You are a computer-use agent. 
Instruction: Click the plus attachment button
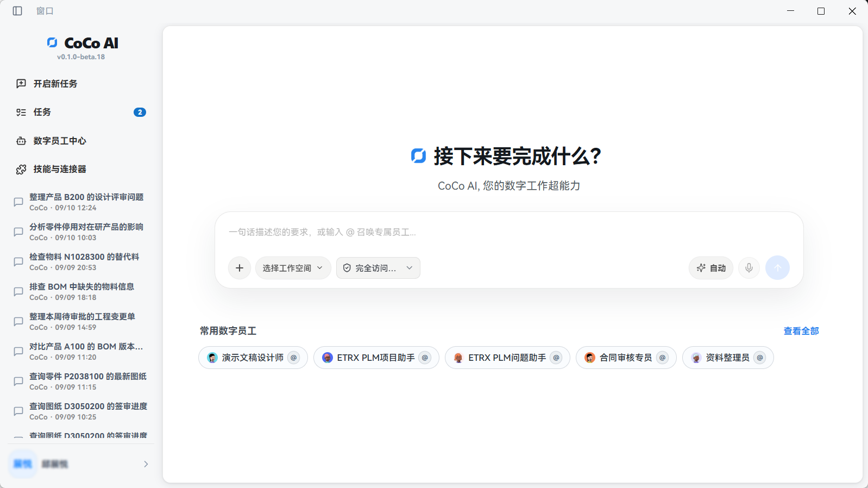point(240,268)
